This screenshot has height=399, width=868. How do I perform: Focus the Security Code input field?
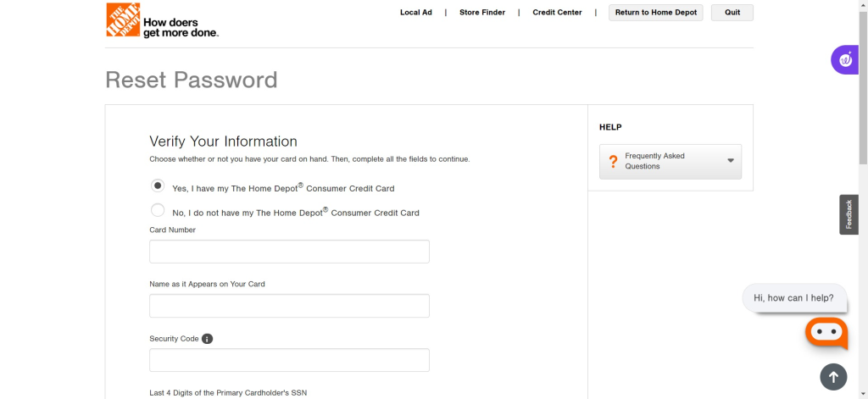pos(289,360)
